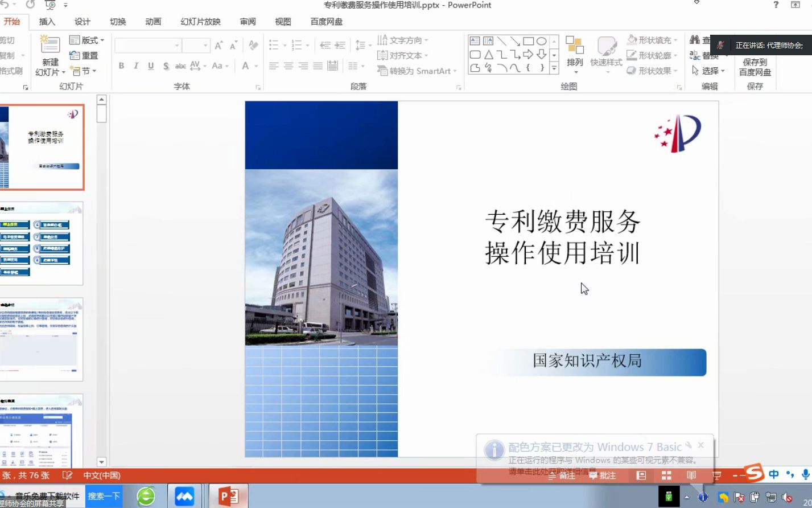Expand the shapes gallery More arrow

(x=554, y=68)
